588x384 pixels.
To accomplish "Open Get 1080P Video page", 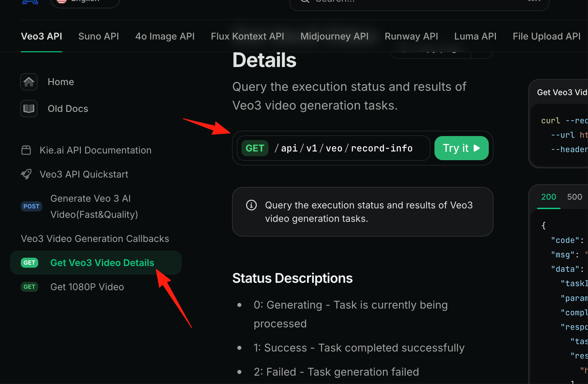I will pos(87,287).
